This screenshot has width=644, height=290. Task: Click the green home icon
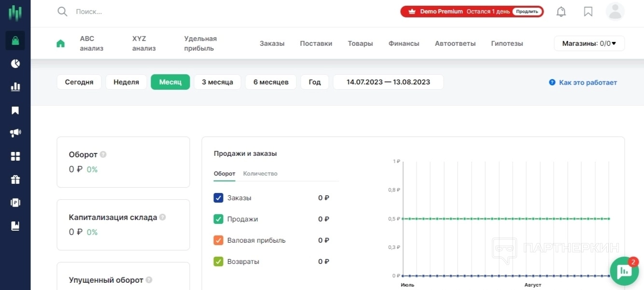tap(60, 43)
